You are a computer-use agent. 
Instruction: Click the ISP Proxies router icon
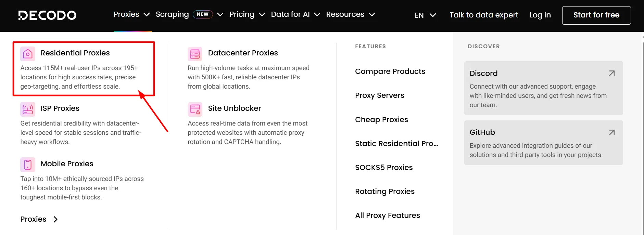point(28,109)
